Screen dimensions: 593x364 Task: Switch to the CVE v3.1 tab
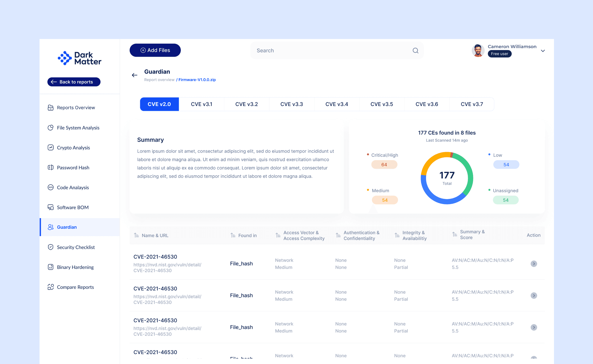[201, 104]
